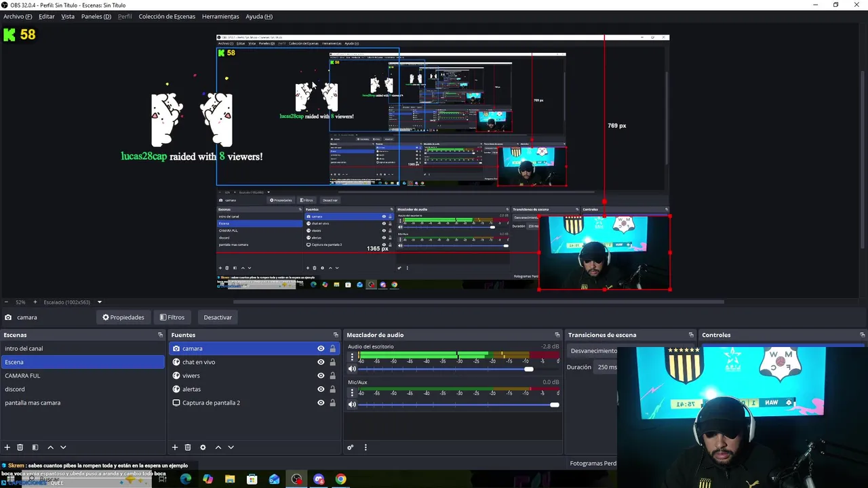Open Microsoft Edge from the taskbar
Image resolution: width=868 pixels, height=488 pixels.
click(186, 479)
